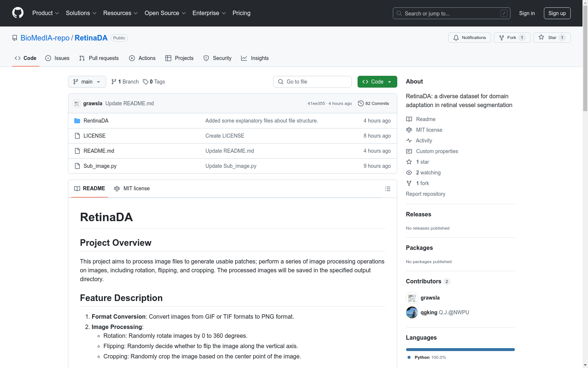The width and height of the screenshot is (588, 368).
Task: Expand the Solutions menu
Action: coord(81,13)
